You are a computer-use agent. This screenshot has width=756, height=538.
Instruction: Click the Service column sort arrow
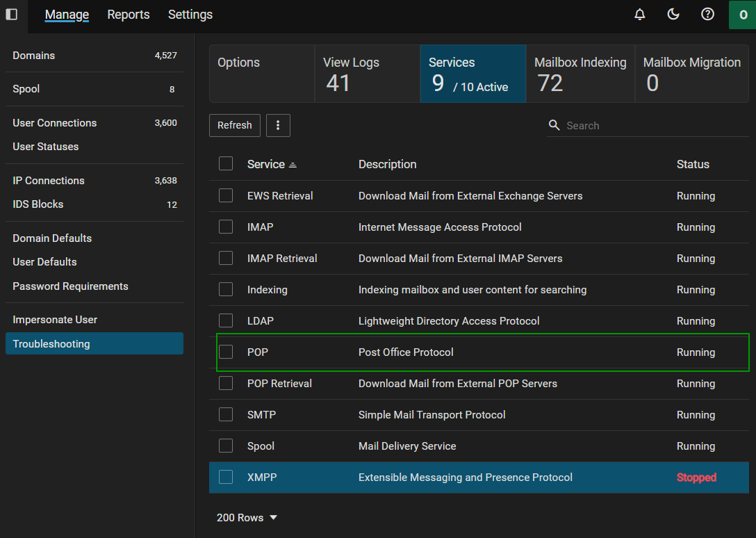coord(293,165)
